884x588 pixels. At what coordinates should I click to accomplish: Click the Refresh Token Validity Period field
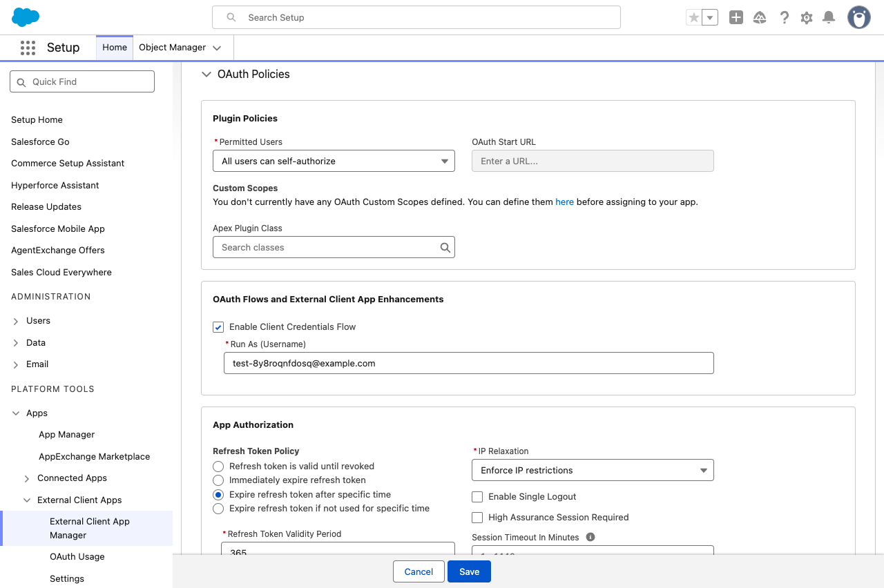click(x=338, y=549)
